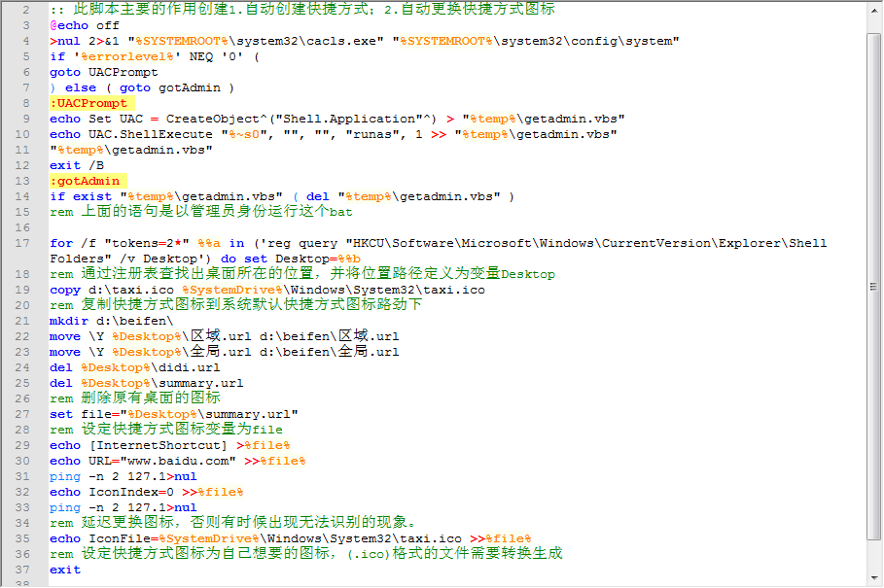Viewport: 884px width, 588px height.
Task: Click the 'echo IconFile=' line
Action: (291, 539)
